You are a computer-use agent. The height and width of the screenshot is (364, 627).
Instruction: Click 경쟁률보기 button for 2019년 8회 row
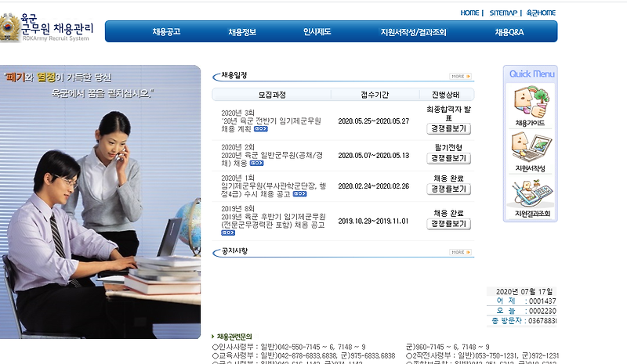tap(448, 224)
